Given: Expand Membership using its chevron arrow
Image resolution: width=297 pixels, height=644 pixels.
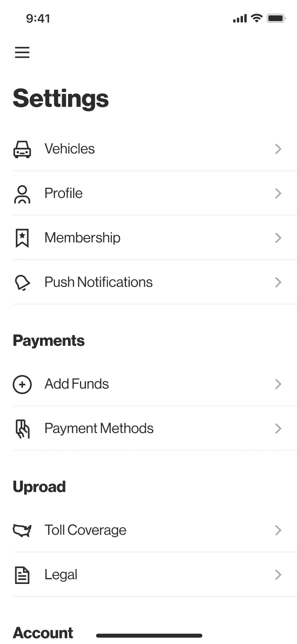Looking at the screenshot, I should coord(278,238).
